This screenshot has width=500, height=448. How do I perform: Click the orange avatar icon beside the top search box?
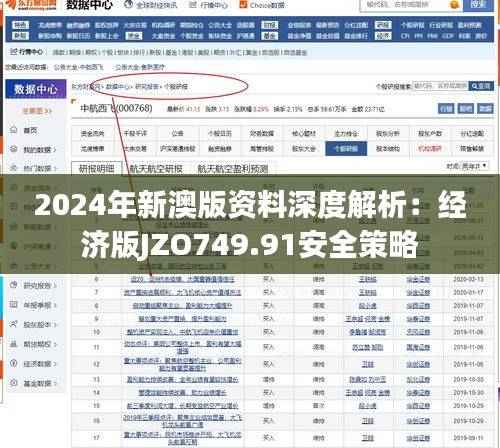coord(454,5)
